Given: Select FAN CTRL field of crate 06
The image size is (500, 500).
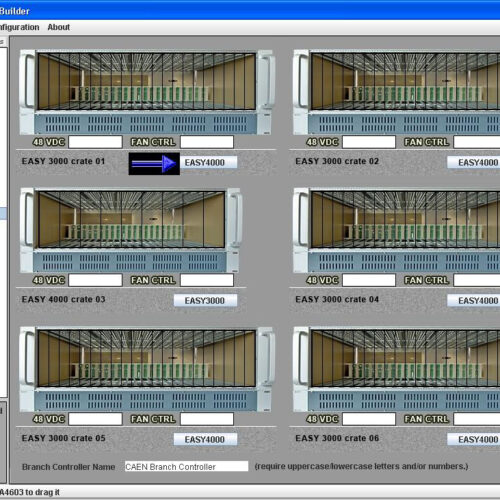Looking at the screenshot, I should pos(477,419).
